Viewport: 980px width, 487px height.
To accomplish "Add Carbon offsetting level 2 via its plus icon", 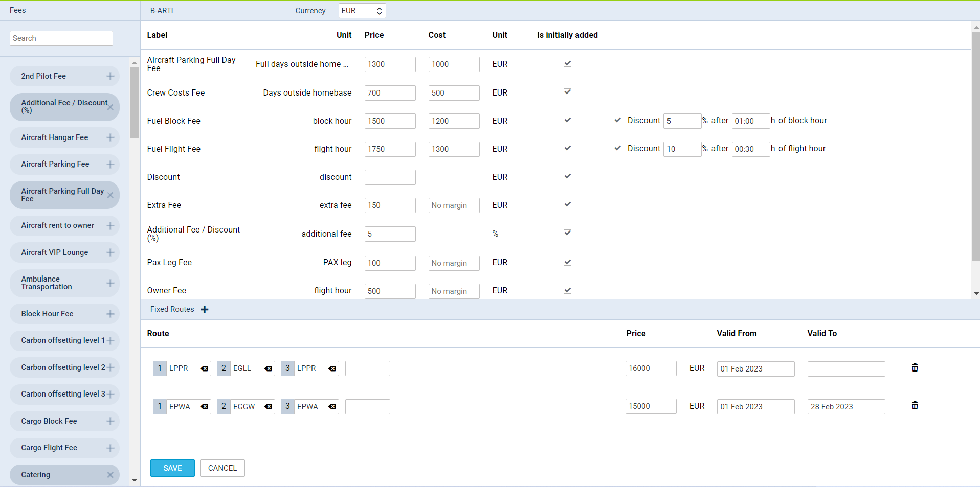I will click(x=110, y=367).
